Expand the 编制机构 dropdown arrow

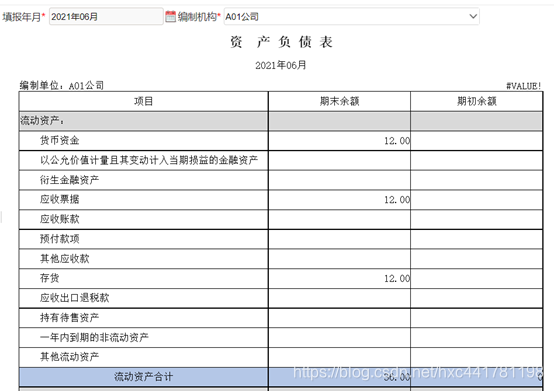tap(473, 16)
